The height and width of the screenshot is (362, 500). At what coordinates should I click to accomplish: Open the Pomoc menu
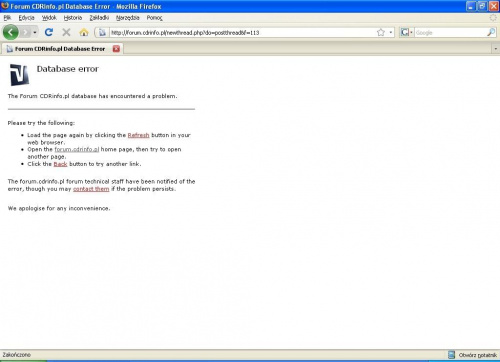point(154,18)
